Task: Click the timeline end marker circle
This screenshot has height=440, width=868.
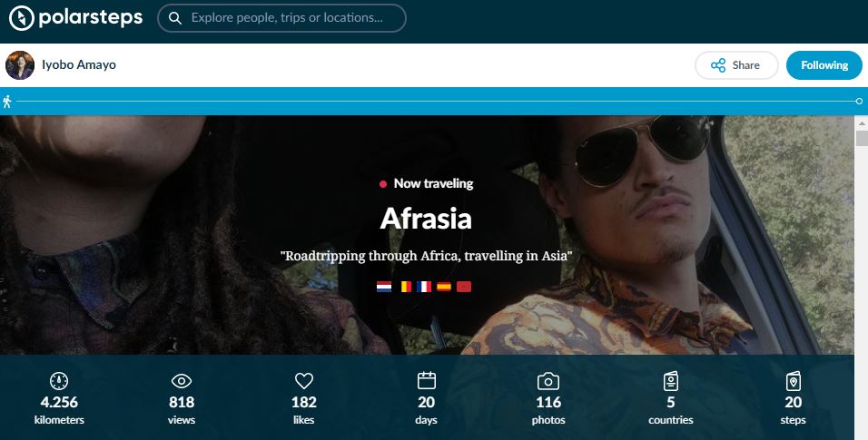Action: point(859,102)
